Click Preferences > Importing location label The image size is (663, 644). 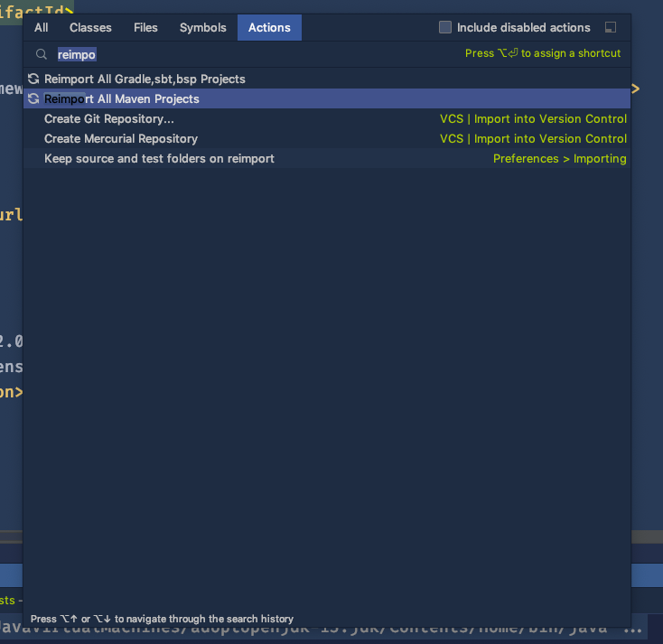pyautogui.click(x=559, y=159)
